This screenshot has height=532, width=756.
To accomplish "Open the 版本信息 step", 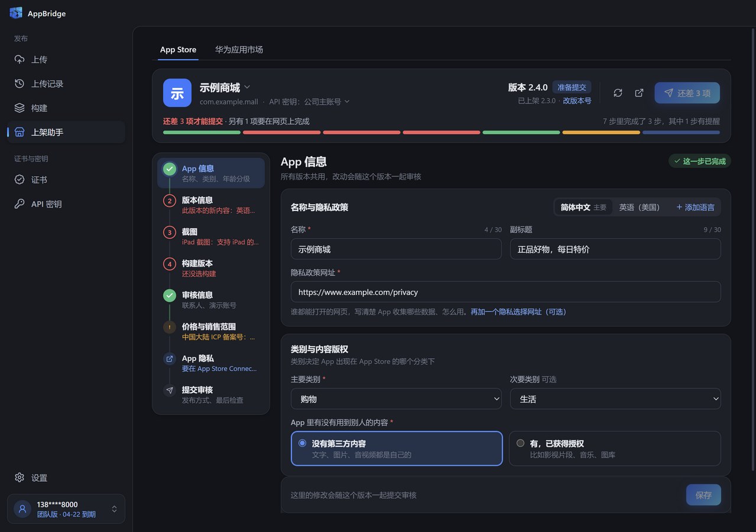I will pyautogui.click(x=211, y=205).
